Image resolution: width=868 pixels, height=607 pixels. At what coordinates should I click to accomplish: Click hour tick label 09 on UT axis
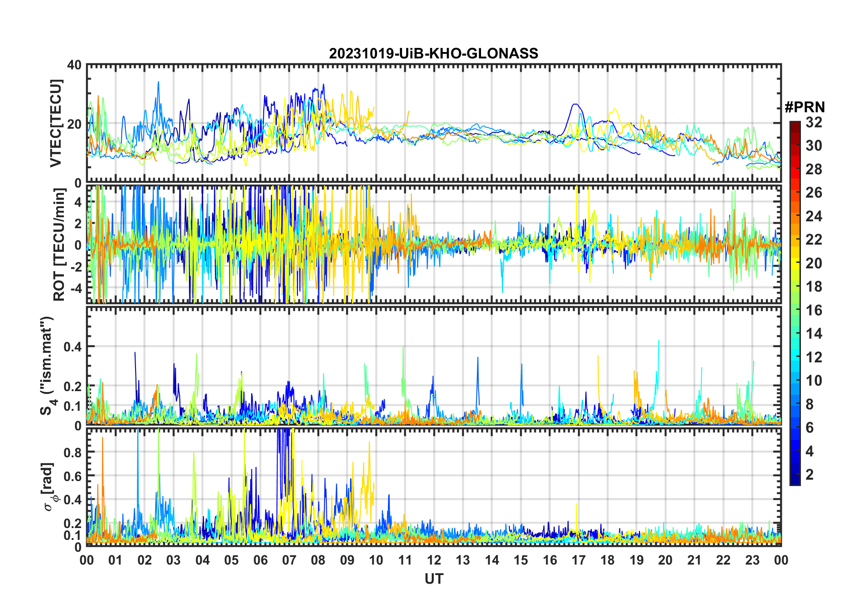(347, 560)
